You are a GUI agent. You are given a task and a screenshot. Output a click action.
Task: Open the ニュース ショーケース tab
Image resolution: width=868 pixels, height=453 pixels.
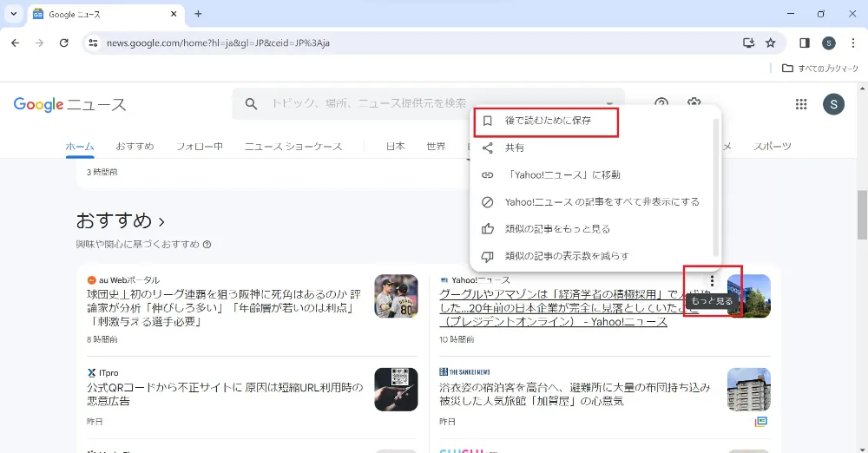point(293,146)
